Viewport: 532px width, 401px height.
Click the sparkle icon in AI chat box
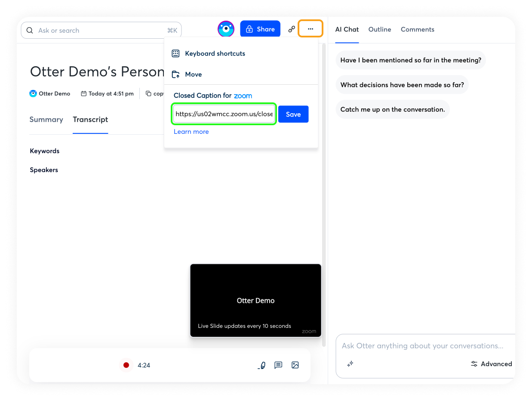(x=350, y=364)
